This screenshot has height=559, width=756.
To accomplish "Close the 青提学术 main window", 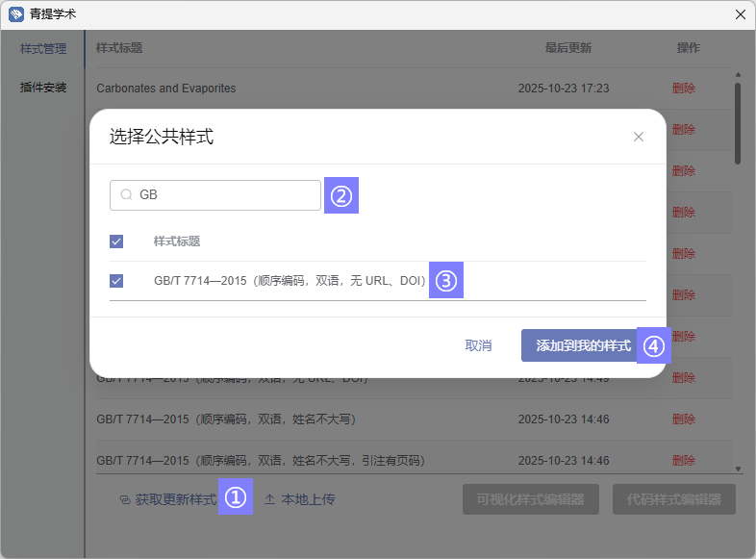I will pyautogui.click(x=740, y=14).
